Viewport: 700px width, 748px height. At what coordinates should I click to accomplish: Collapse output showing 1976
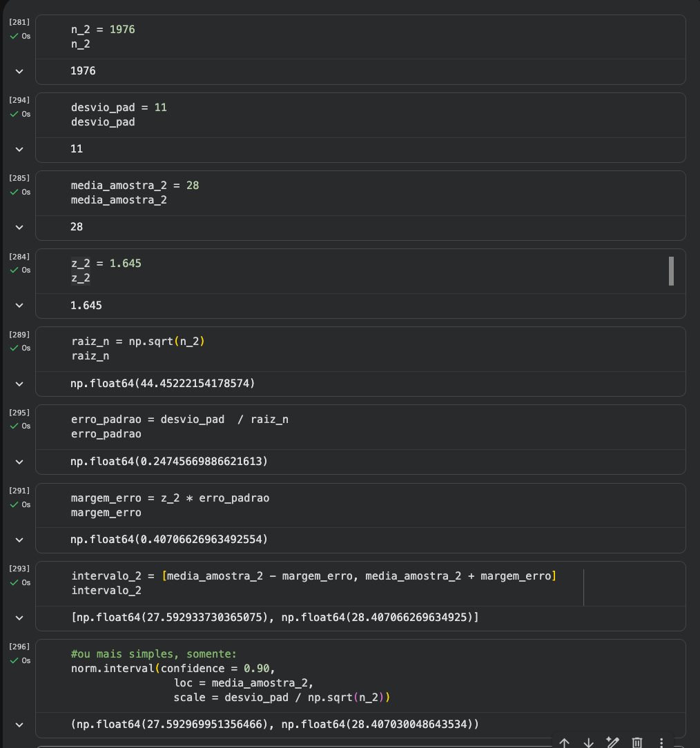[19, 71]
